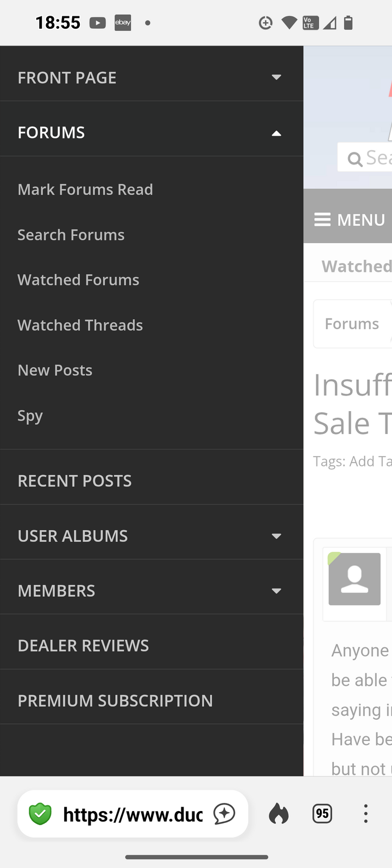Click the search magnifier icon
The image size is (392, 868).
coord(355,159)
